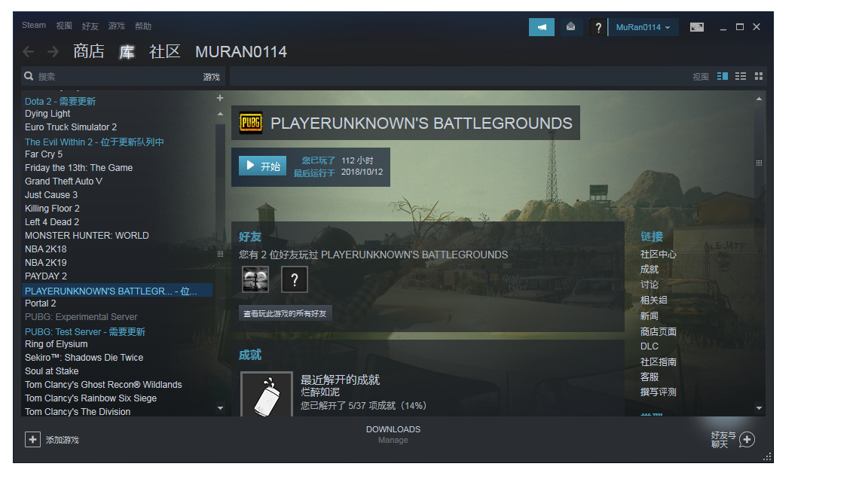The width and height of the screenshot is (868, 488).
Task: Select Sekiro: Shadows Die Twice
Action: pyautogui.click(x=84, y=358)
